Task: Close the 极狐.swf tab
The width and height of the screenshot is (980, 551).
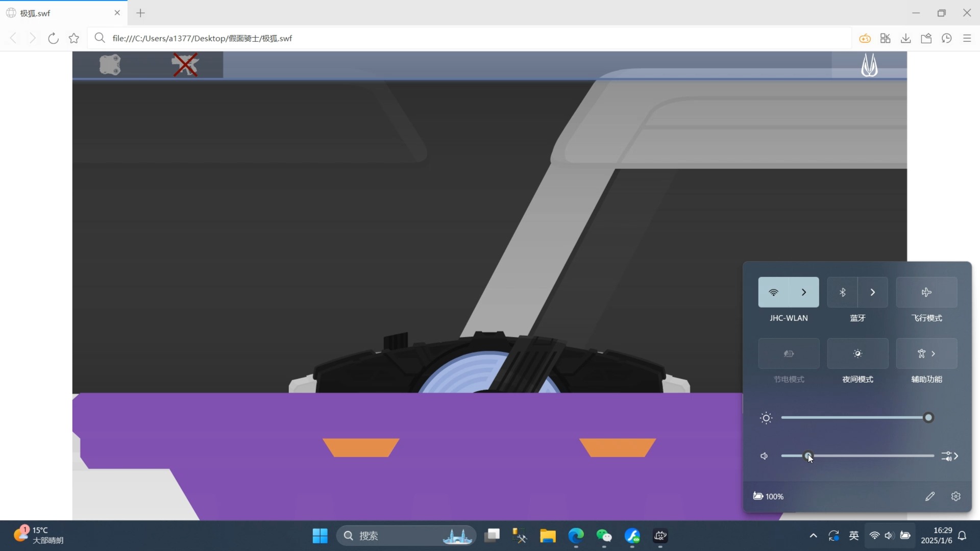Action: click(x=117, y=13)
